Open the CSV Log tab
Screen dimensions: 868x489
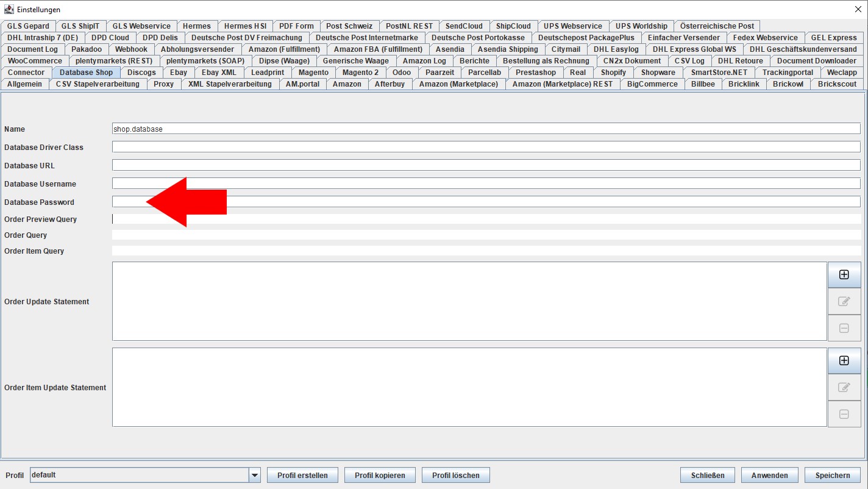[x=689, y=61]
